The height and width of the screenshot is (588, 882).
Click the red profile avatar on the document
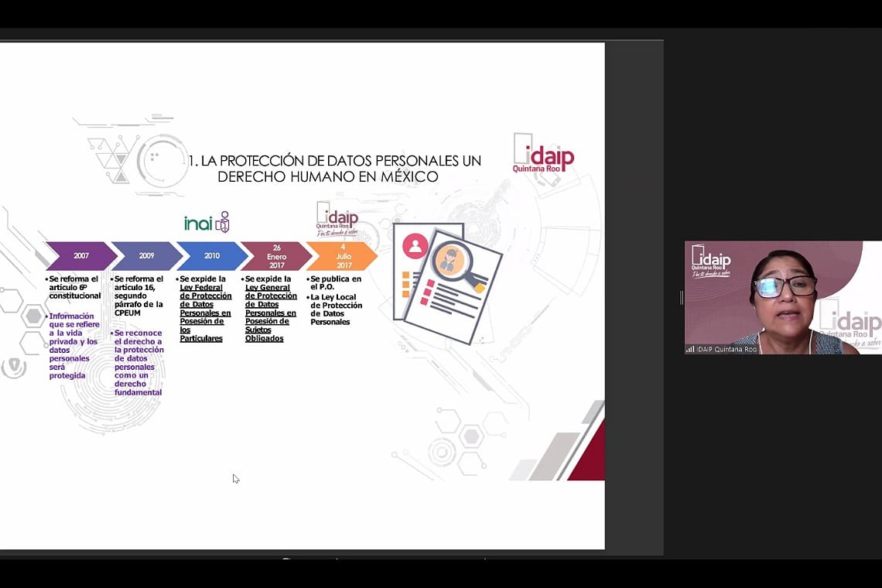click(415, 246)
